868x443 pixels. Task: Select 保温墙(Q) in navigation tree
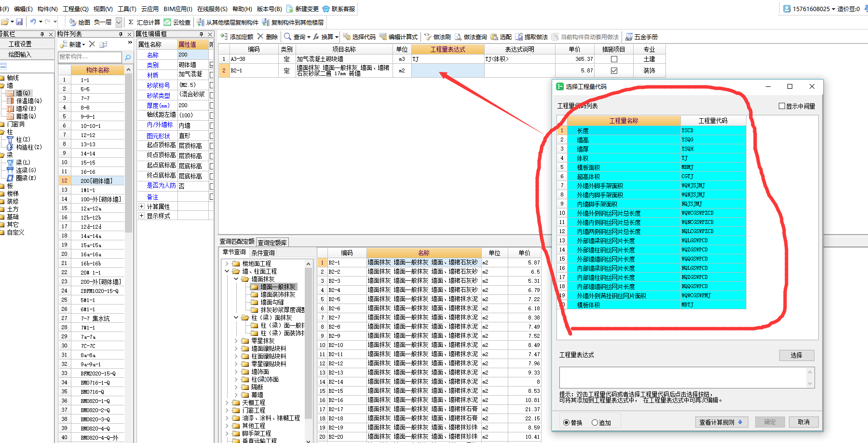pyautogui.click(x=29, y=101)
